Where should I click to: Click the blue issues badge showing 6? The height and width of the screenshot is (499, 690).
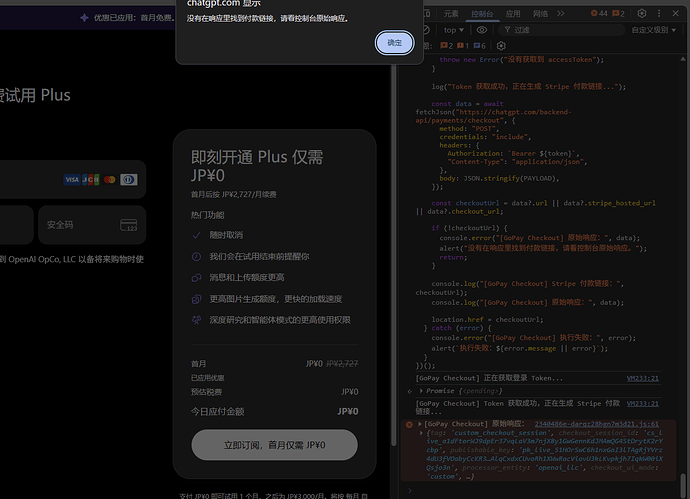[480, 46]
